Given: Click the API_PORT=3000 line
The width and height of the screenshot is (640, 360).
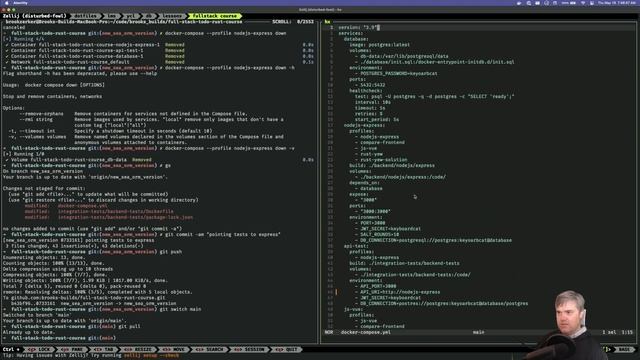Looking at the screenshot, I should pyautogui.click(x=378, y=286).
